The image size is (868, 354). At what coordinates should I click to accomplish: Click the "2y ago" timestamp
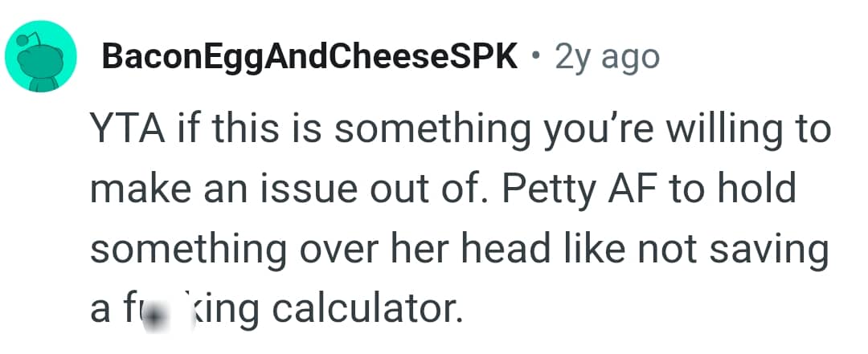coord(608,57)
